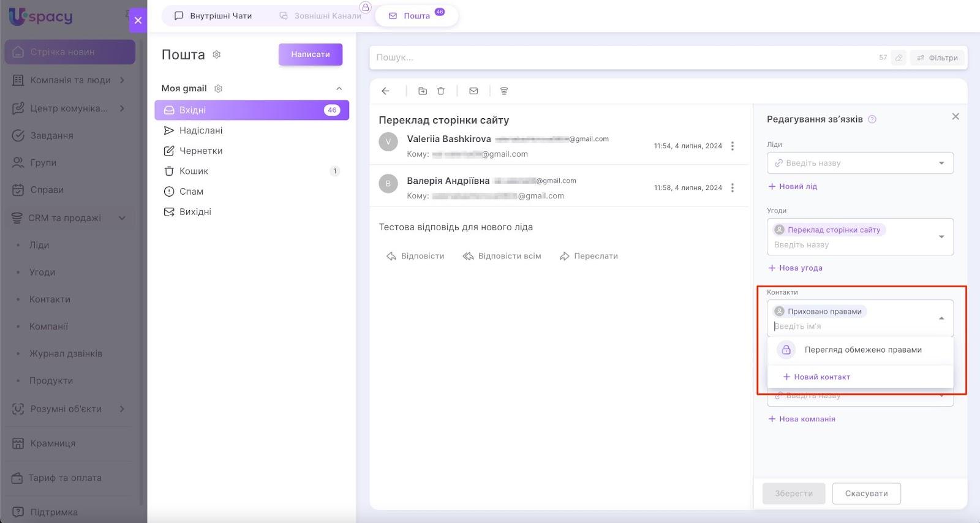Collapse the Моя gmail folder list
980x523 pixels.
click(x=339, y=89)
